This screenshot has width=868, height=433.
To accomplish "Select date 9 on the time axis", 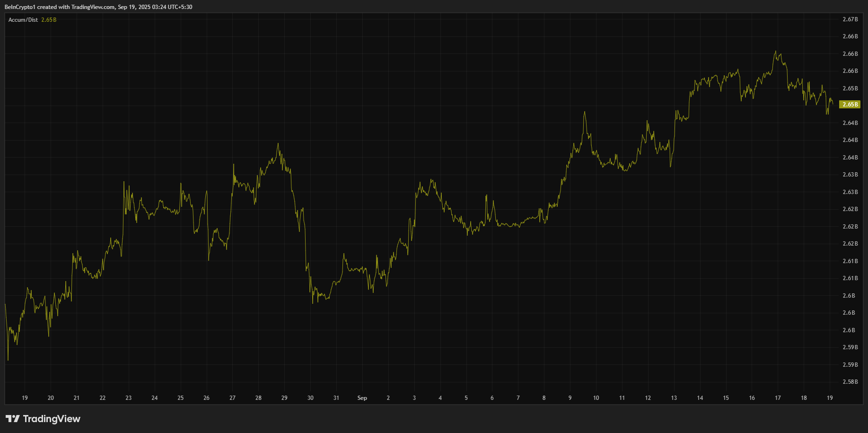I will point(570,398).
